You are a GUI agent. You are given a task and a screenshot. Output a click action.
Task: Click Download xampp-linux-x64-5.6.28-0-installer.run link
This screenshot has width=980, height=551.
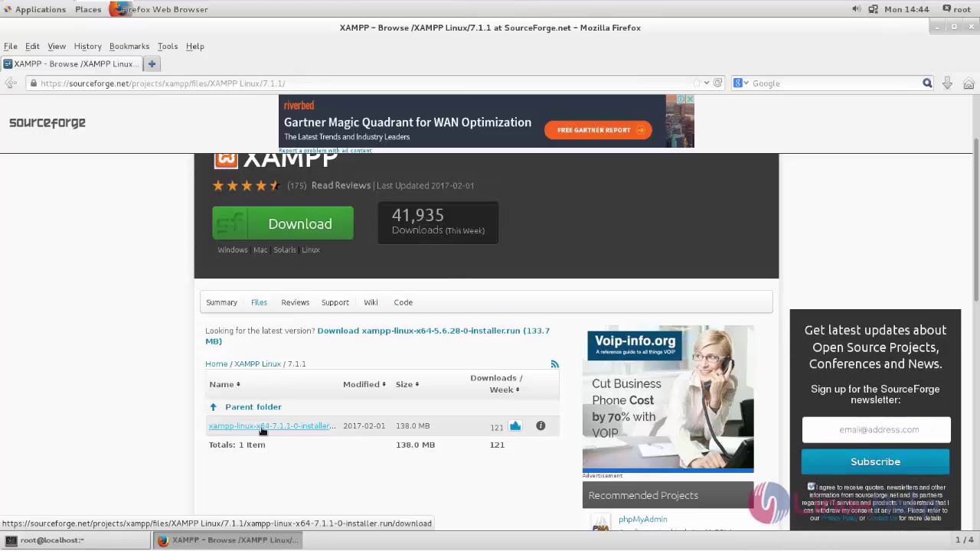coord(377,336)
